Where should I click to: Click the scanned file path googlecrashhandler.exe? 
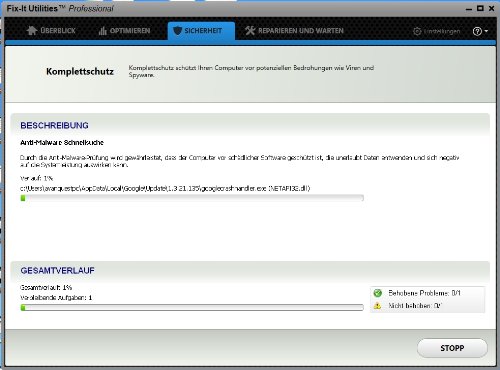[x=165, y=188]
